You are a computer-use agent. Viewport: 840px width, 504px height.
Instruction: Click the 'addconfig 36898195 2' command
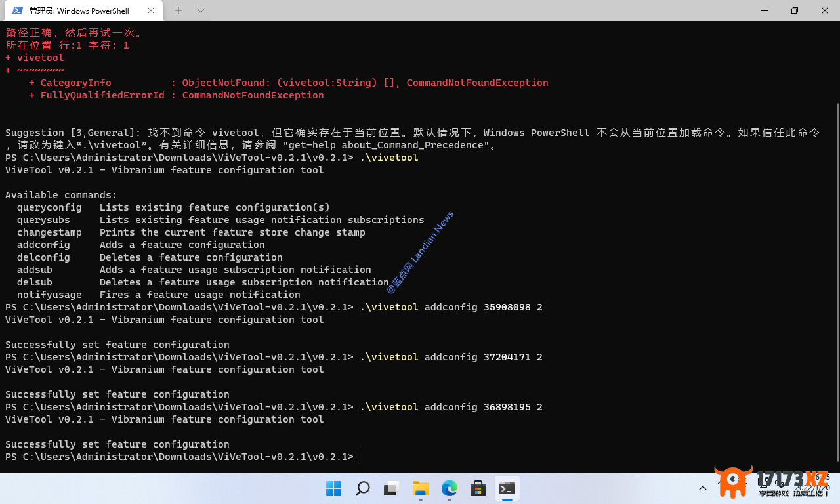pyautogui.click(x=484, y=407)
